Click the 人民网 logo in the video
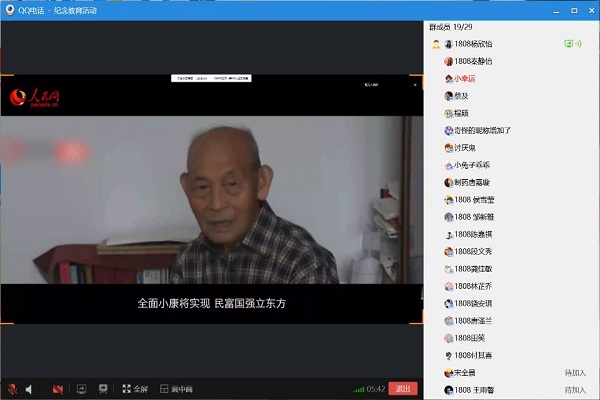Image resolution: width=600 pixels, height=400 pixels. 36,96
